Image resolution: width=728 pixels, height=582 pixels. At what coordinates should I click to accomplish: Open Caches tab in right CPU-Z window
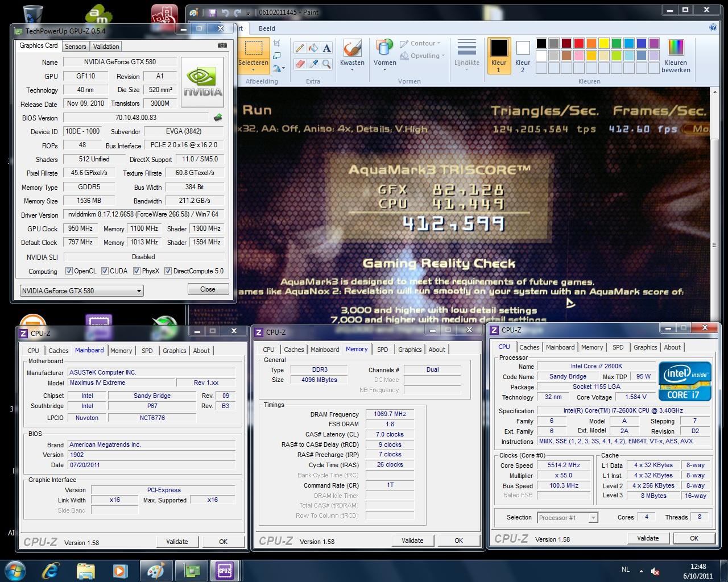(530, 347)
